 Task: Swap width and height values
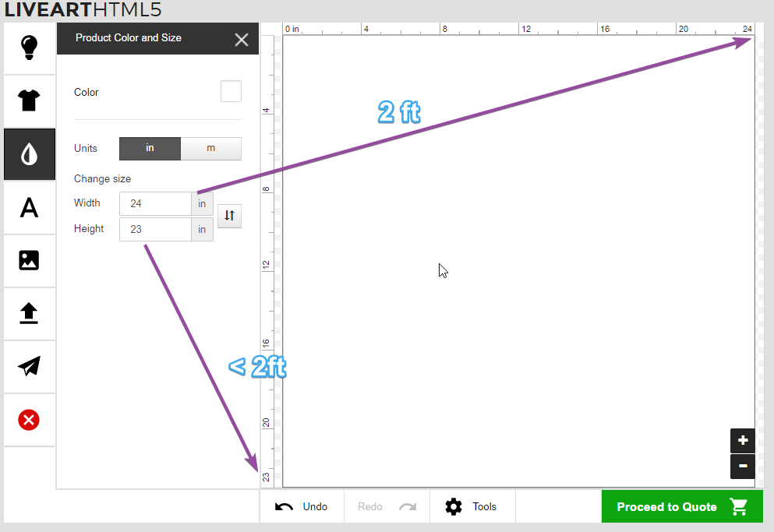[x=229, y=216]
